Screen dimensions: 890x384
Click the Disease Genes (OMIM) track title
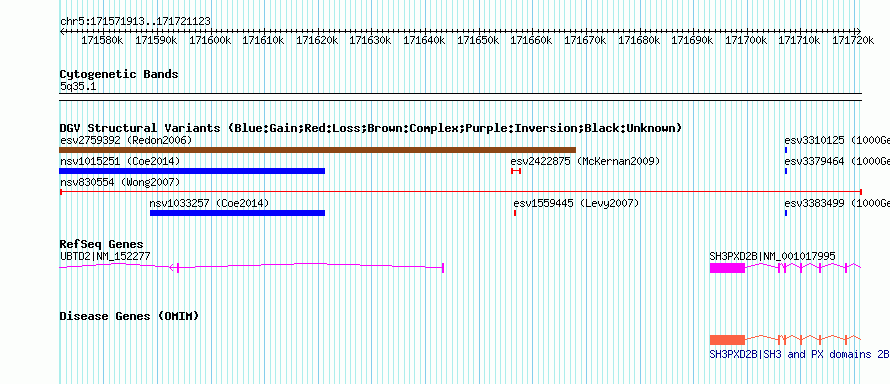(129, 316)
